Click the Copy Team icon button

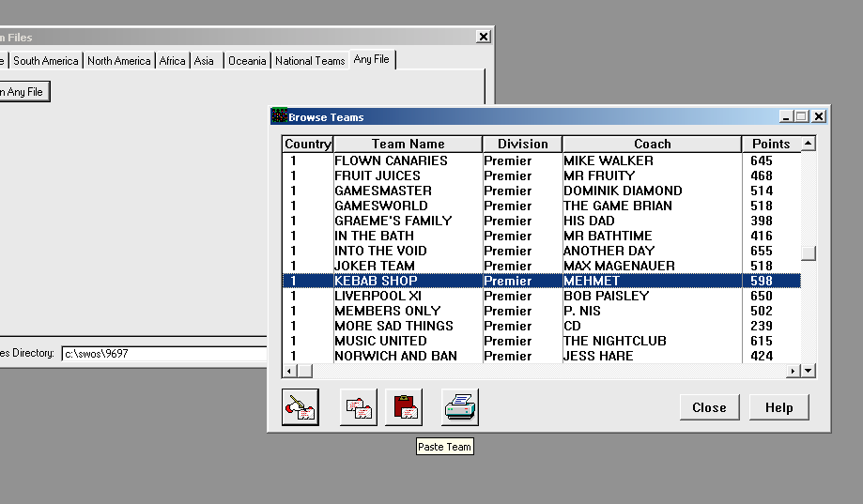[x=359, y=407]
